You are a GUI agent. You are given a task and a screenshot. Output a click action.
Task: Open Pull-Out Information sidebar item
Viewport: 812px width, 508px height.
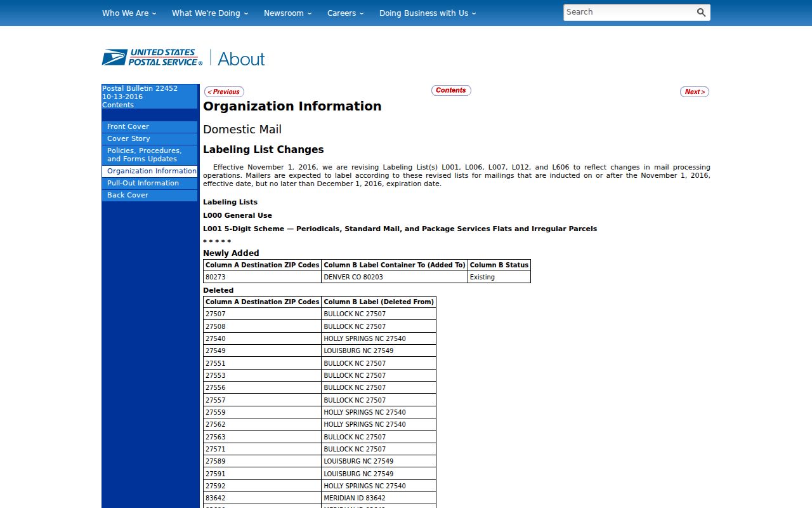(150, 184)
